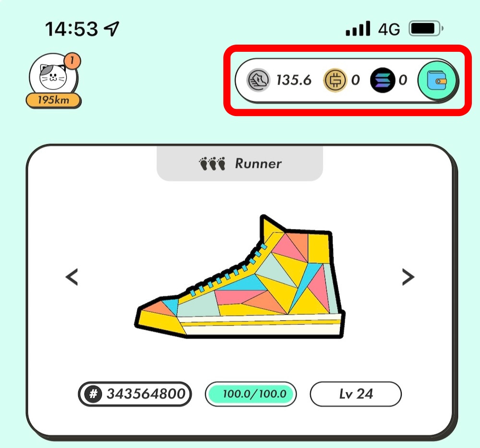This screenshot has width=480, height=448.
Task: Tap the 4G signal strength indicator
Action: tap(358, 29)
